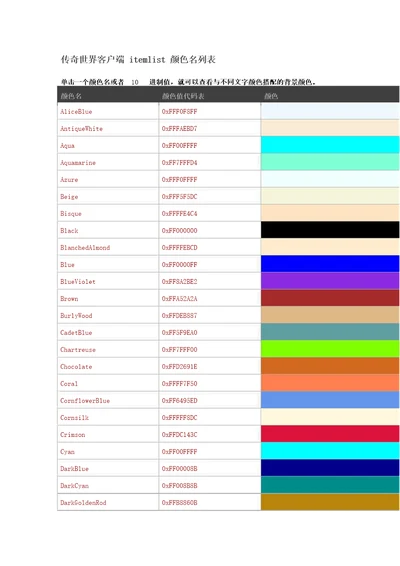
Task: Click the 0xFFF0FFFF Azure code link
Action: pos(179,179)
